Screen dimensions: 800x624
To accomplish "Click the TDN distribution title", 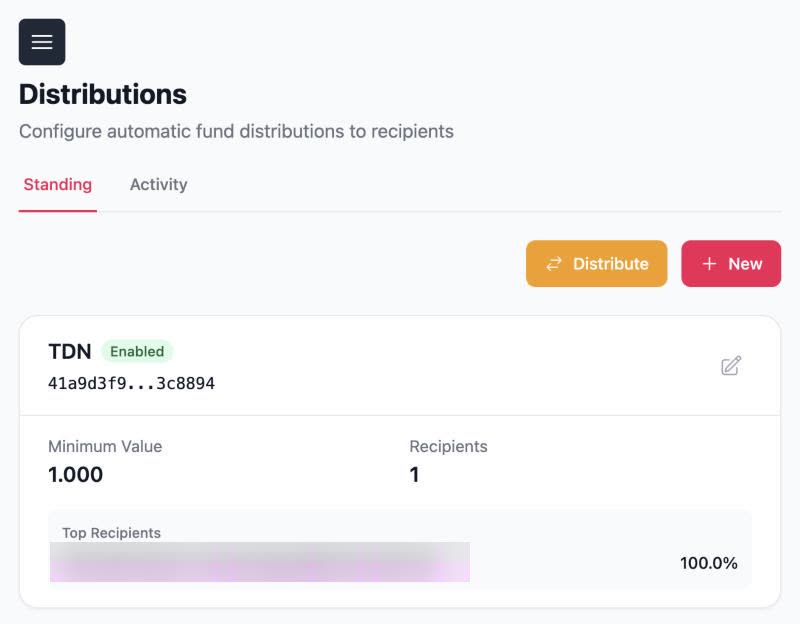I will click(70, 352).
